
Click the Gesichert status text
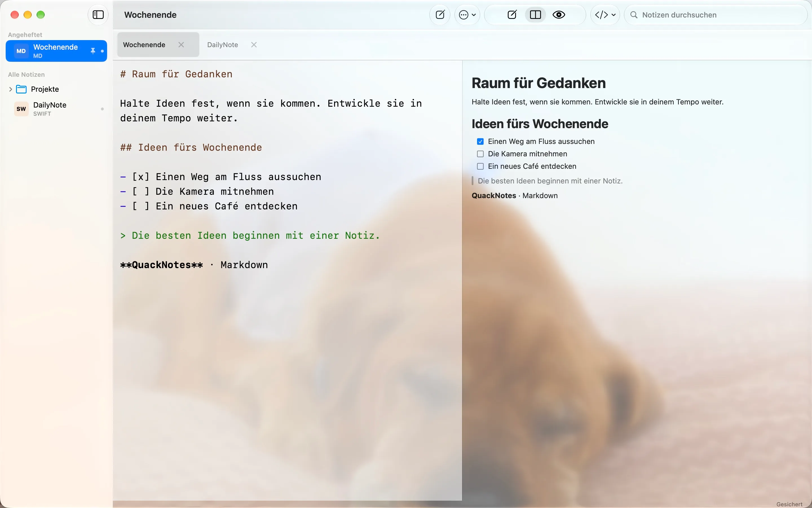point(789,504)
